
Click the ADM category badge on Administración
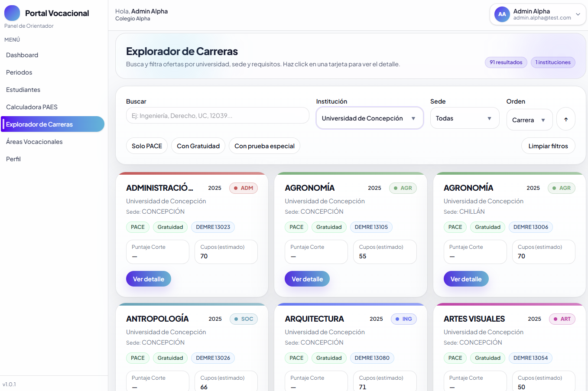click(243, 188)
